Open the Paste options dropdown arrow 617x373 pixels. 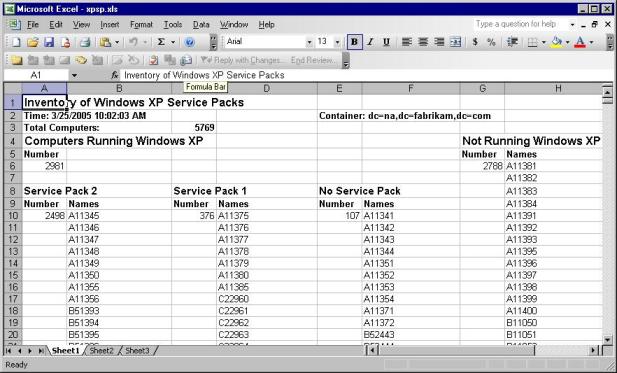(x=117, y=42)
